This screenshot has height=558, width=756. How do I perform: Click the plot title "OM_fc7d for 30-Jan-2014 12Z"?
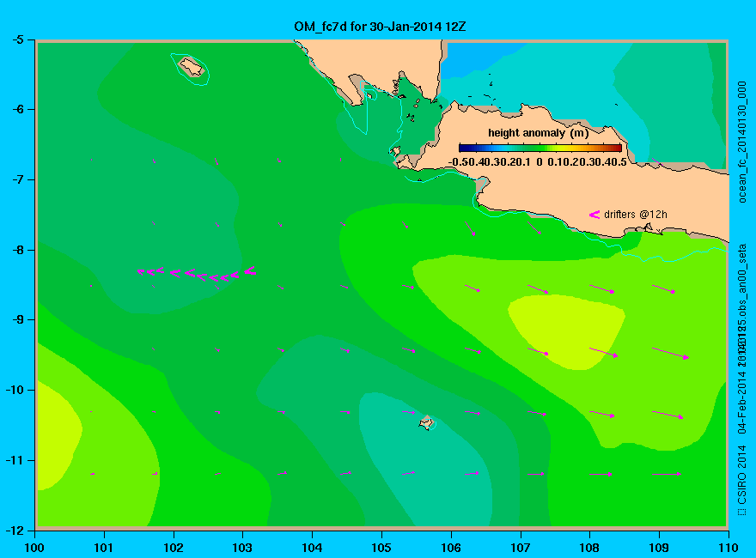tap(380, 27)
